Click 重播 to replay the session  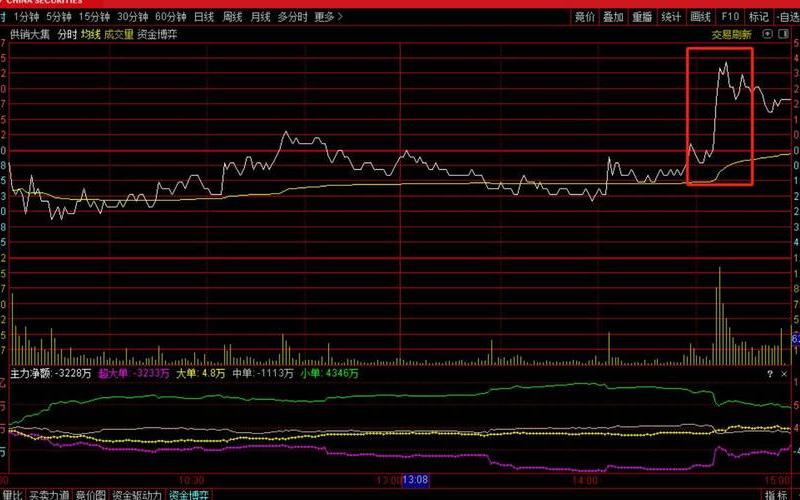tap(642, 17)
